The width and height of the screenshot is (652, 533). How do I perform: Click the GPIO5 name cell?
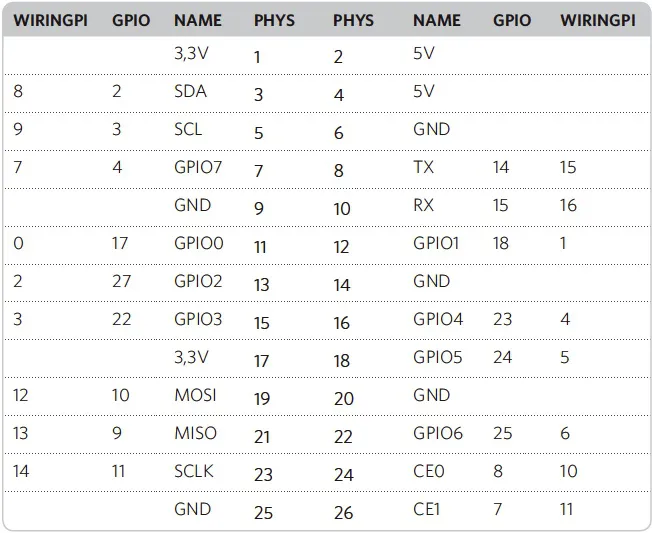coord(438,357)
